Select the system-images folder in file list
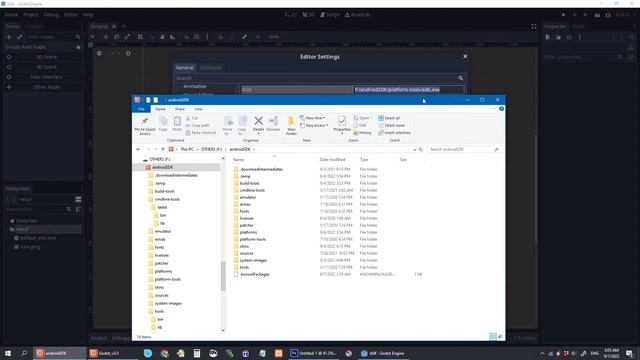Screen dimensions: 640x360 253,260
